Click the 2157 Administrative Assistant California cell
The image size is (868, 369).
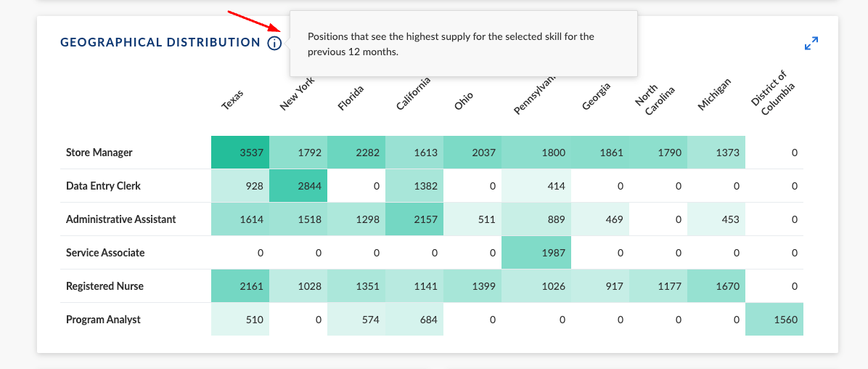(414, 219)
